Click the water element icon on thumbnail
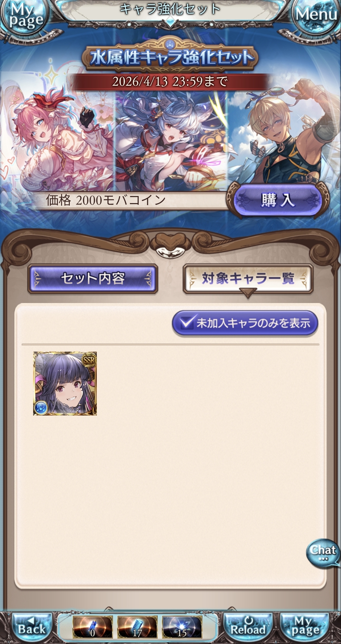 [x=41, y=407]
